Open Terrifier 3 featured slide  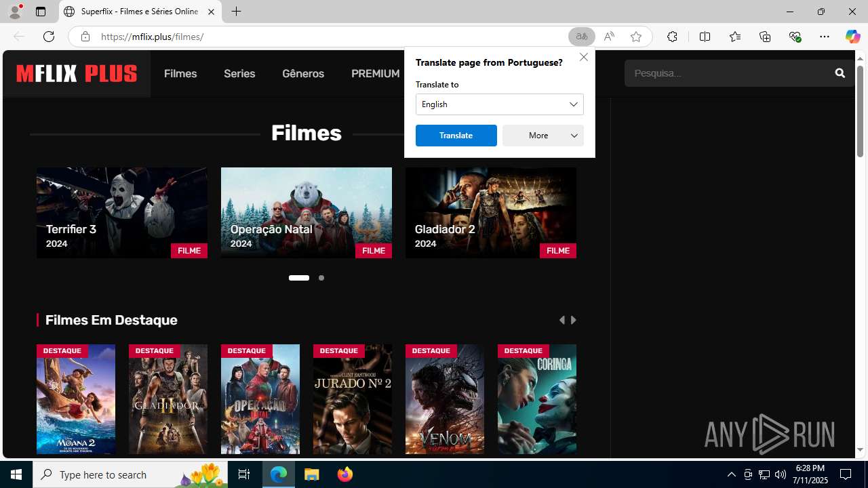(x=122, y=213)
